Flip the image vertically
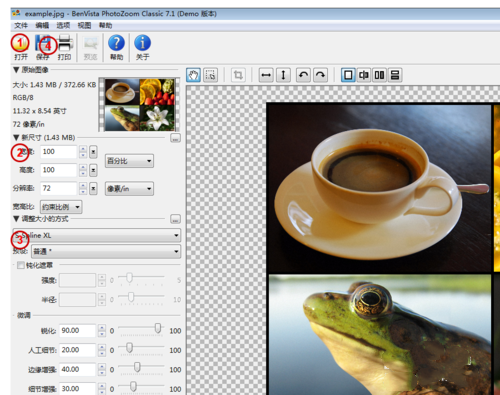500x395 pixels. point(283,75)
